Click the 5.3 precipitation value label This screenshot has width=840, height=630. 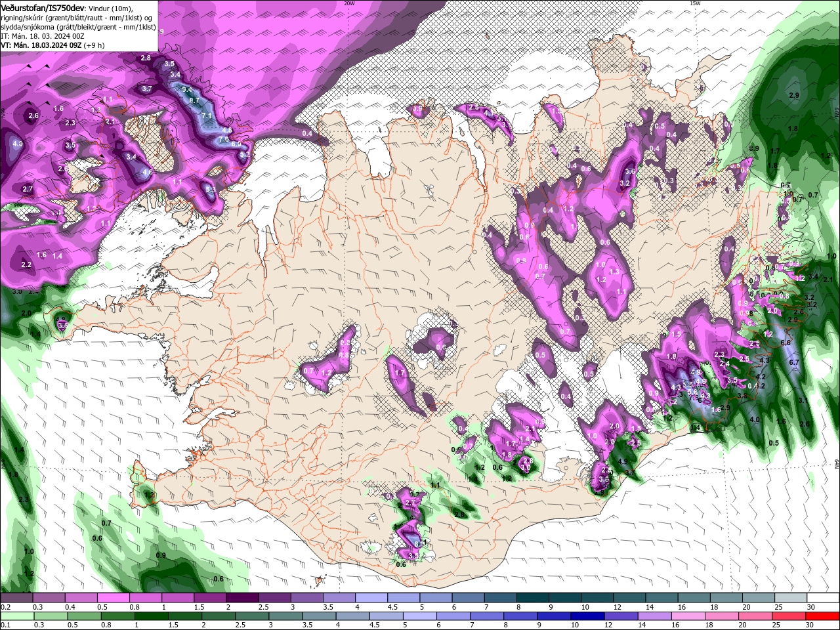210,189
